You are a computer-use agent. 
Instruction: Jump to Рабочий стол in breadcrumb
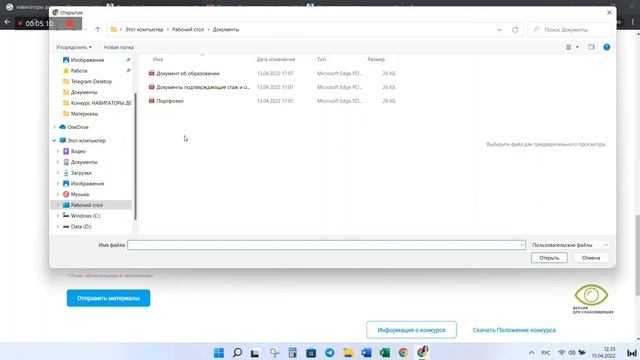(188, 30)
